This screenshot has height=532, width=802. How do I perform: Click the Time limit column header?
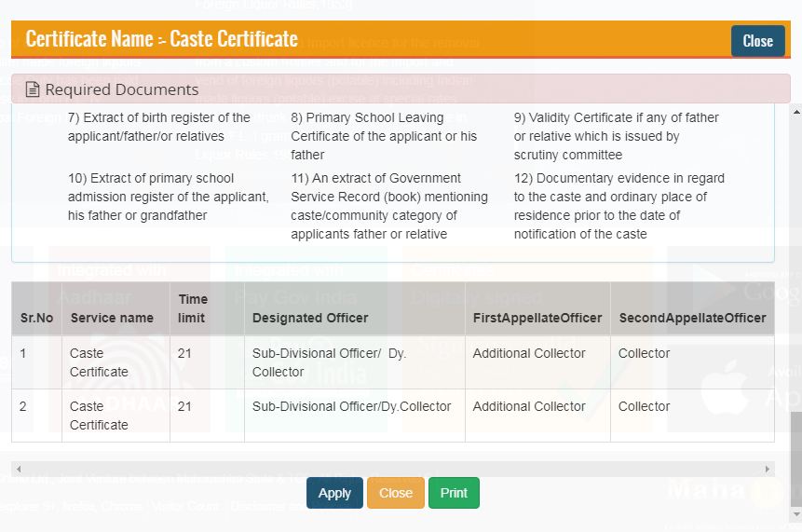point(193,308)
